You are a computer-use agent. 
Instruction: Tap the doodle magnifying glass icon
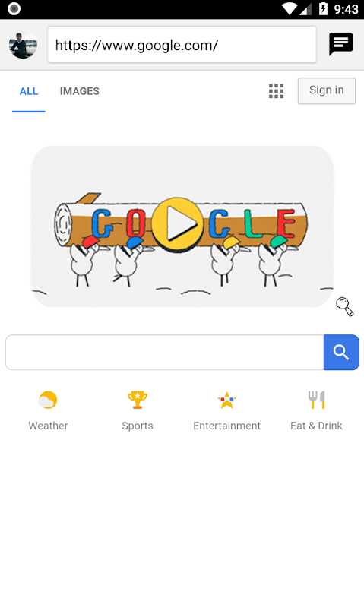(344, 306)
